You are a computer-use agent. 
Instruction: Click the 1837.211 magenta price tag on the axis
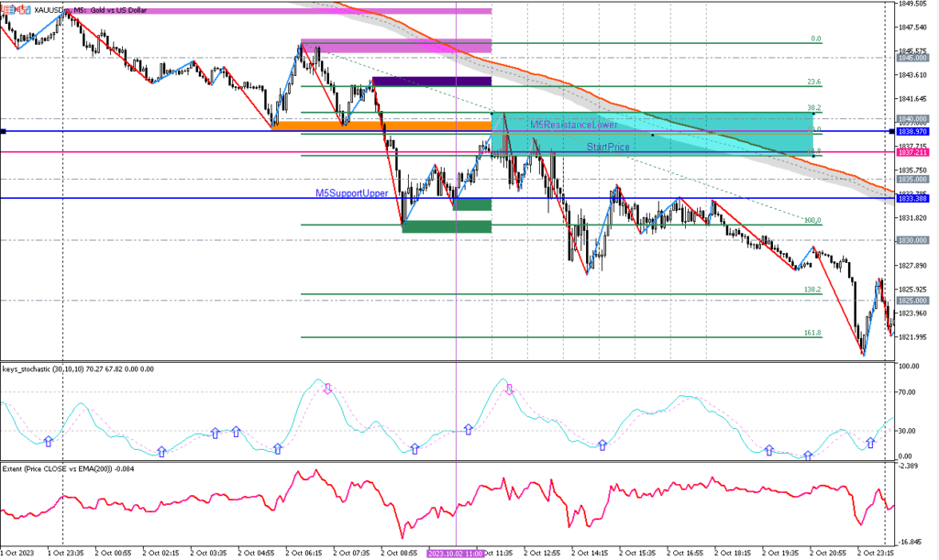click(915, 152)
